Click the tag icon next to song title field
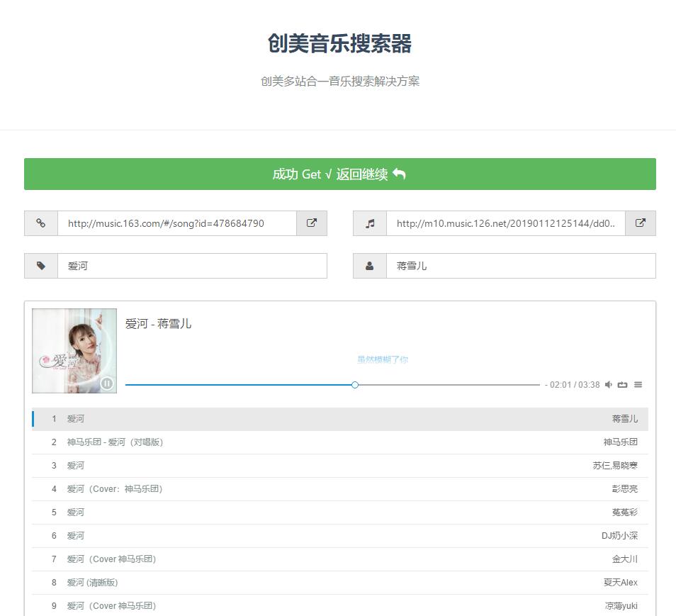The height and width of the screenshot is (616, 676). 40,266
